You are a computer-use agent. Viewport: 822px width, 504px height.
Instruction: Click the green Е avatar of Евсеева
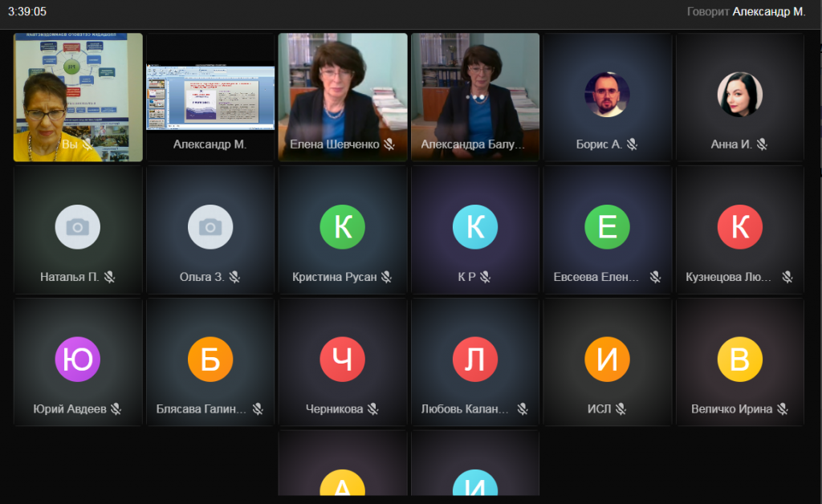click(x=607, y=227)
